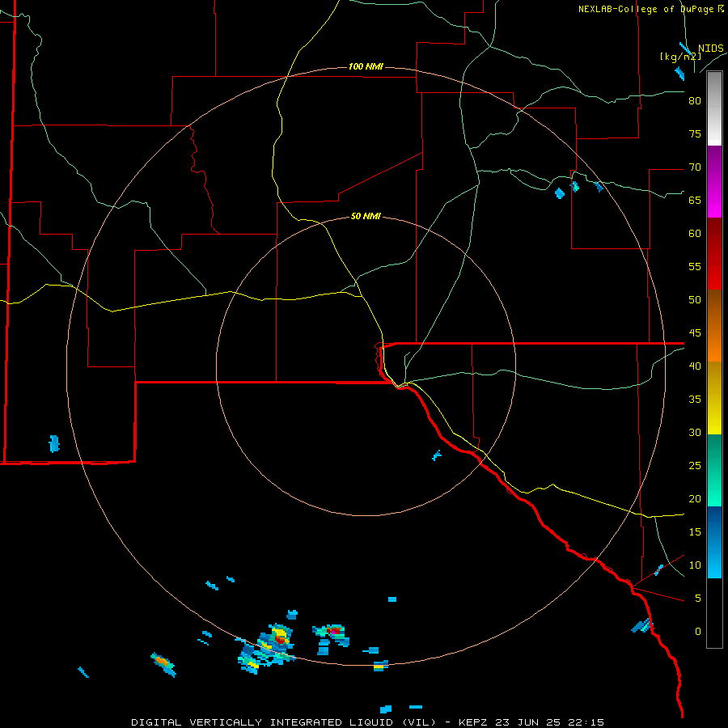Click the purple band of the color scale
The height and width of the screenshot is (728, 728).
tap(714, 181)
